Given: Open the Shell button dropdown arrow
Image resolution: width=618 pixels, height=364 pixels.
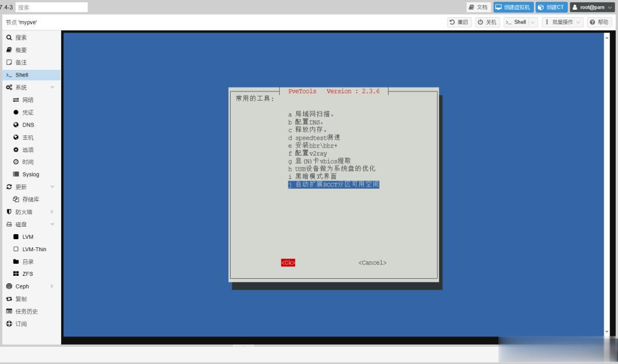Looking at the screenshot, I should pos(533,22).
